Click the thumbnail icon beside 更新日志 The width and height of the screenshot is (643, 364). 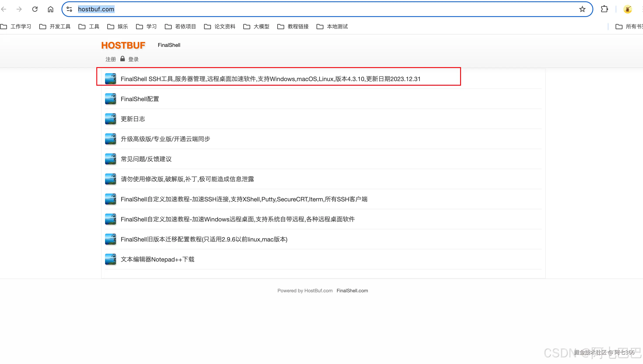click(110, 119)
